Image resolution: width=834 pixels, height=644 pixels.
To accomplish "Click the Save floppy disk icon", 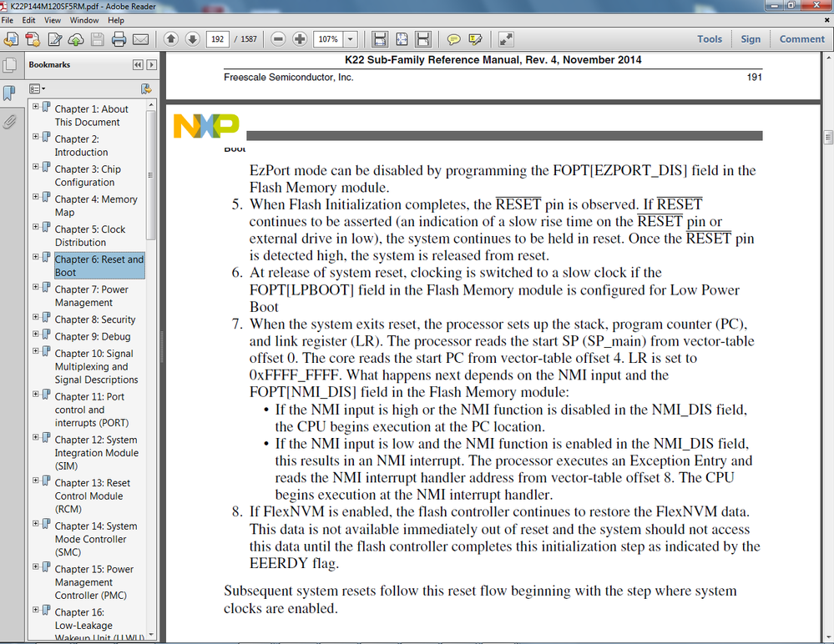I will click(x=98, y=39).
